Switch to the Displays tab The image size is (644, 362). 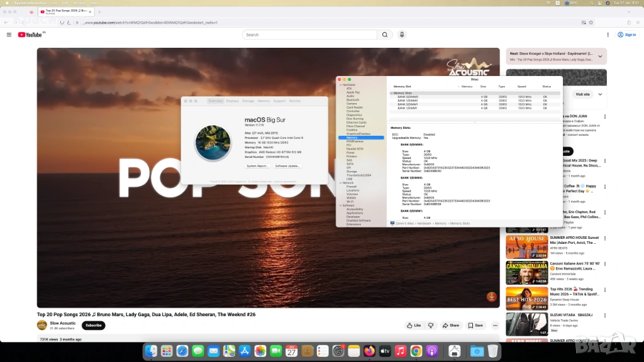233,101
